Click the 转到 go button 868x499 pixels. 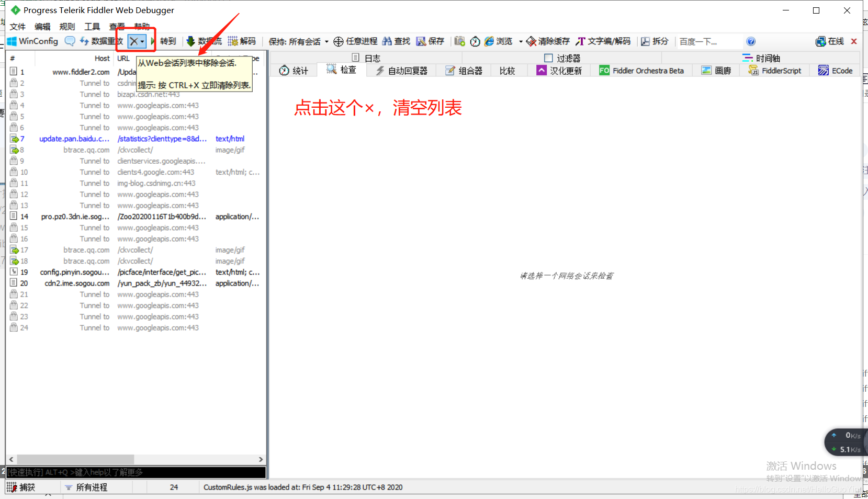click(x=168, y=41)
